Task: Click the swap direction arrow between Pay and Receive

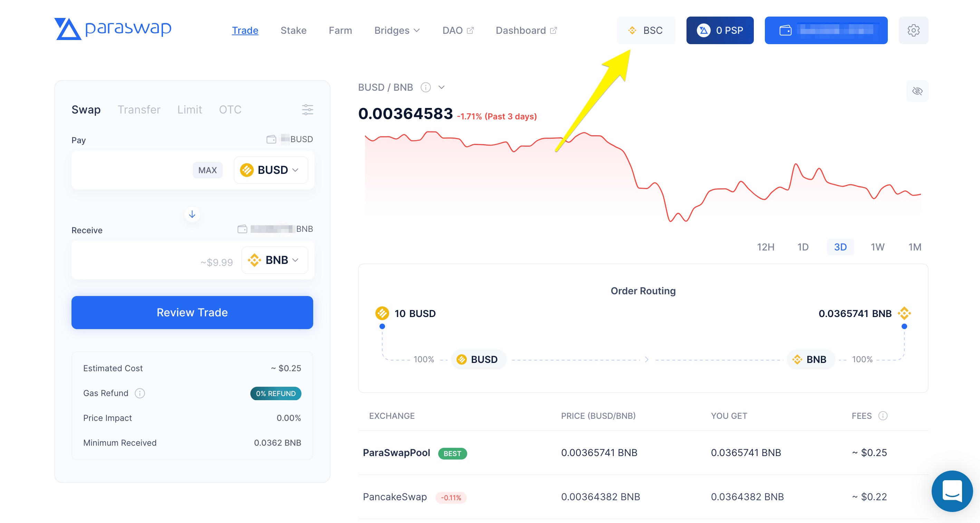Action: tap(192, 214)
